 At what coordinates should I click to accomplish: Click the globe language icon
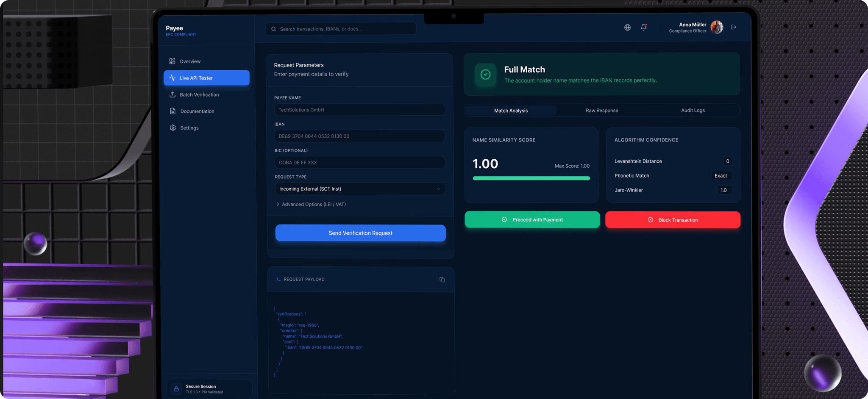coord(627,27)
